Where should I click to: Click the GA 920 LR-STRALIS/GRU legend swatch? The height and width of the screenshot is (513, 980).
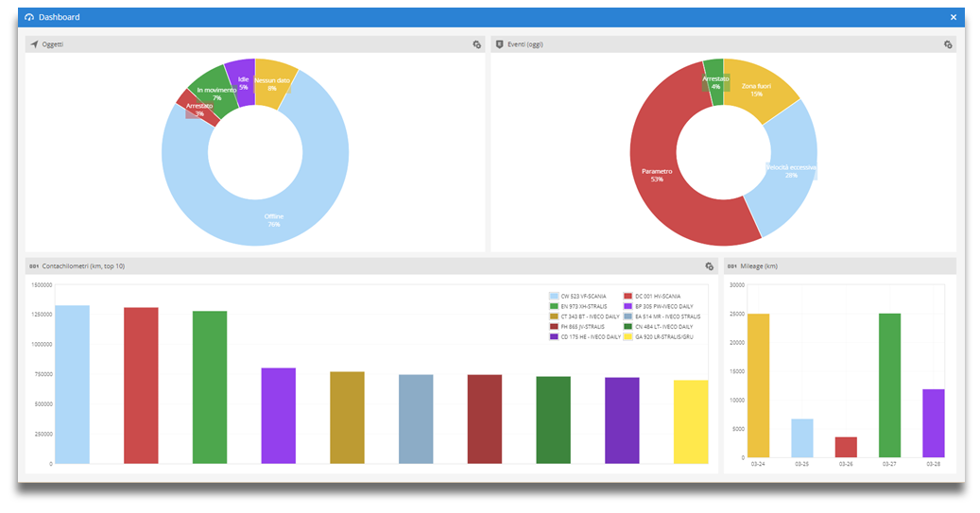point(628,336)
